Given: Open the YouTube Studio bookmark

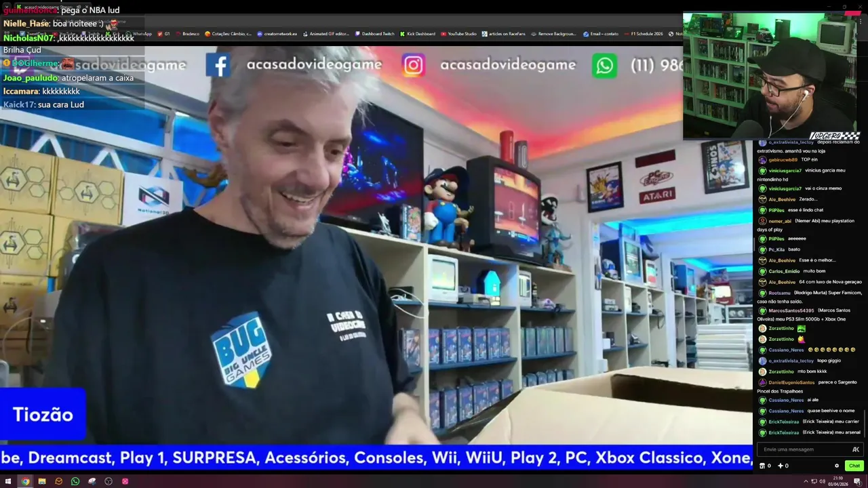Looking at the screenshot, I should (458, 33).
